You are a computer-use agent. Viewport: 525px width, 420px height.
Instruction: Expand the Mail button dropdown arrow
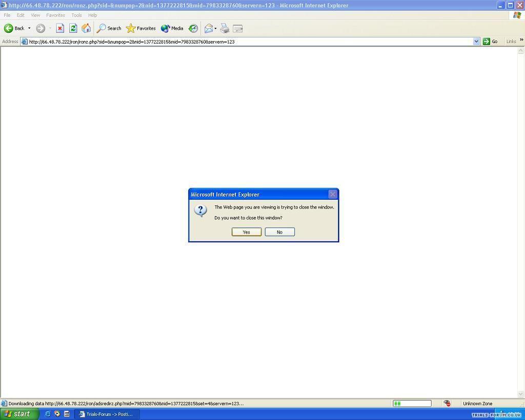click(x=215, y=28)
